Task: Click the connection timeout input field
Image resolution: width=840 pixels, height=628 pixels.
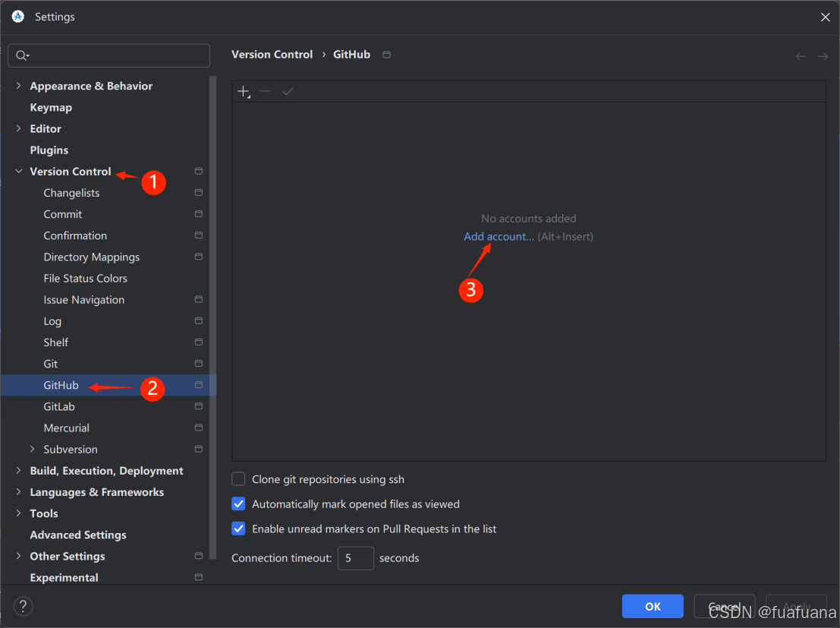Action: pos(355,558)
